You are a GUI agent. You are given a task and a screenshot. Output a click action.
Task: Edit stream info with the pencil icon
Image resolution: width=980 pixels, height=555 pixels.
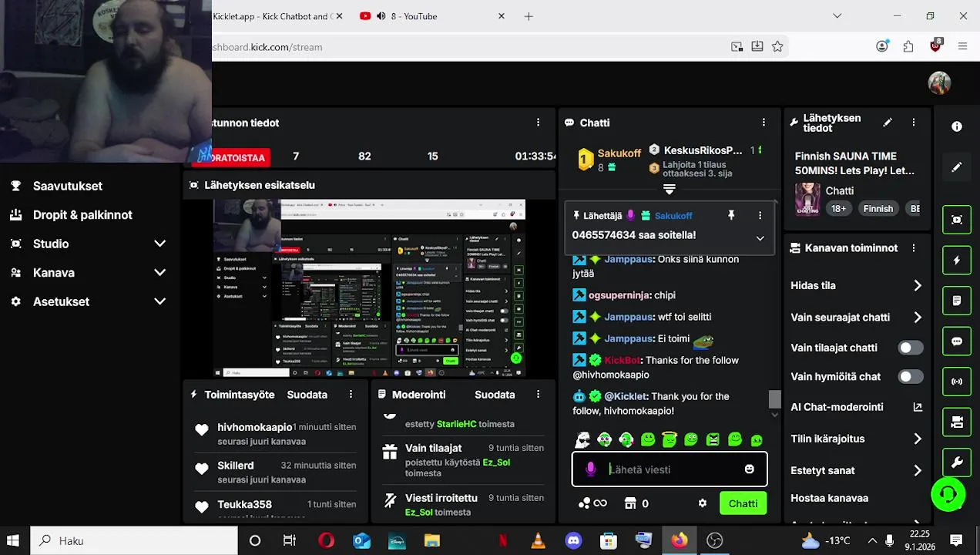pos(888,123)
